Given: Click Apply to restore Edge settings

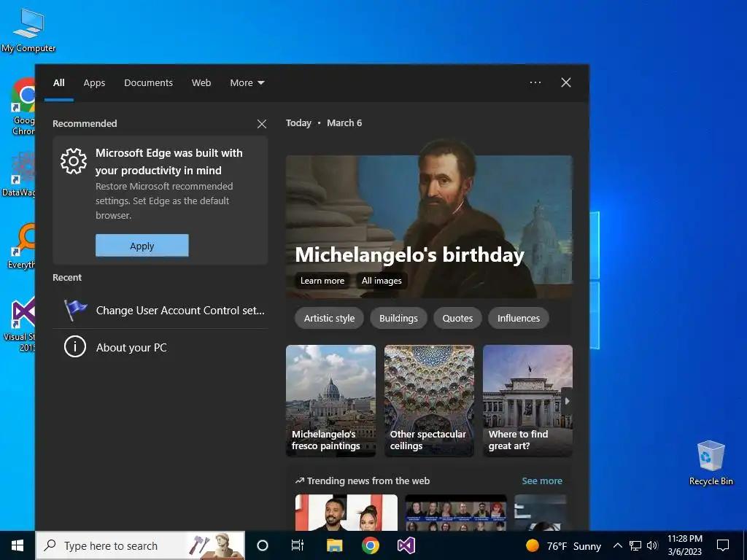Looking at the screenshot, I should (x=142, y=246).
